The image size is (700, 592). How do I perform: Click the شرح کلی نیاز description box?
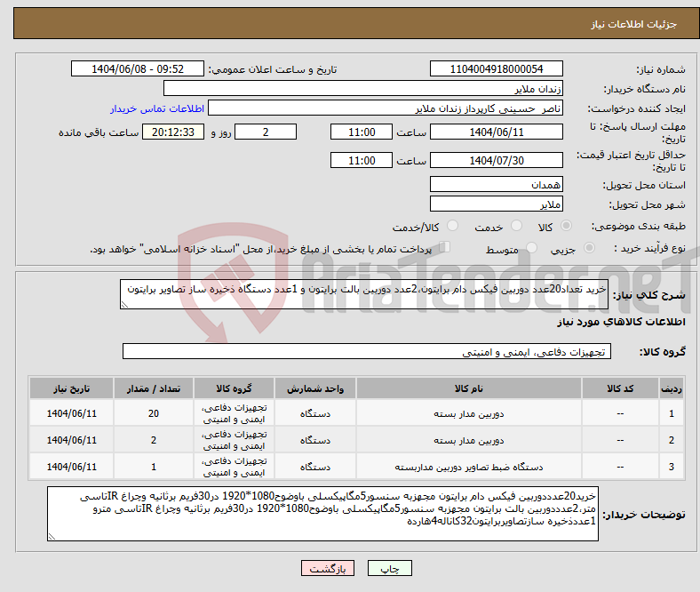point(364,295)
